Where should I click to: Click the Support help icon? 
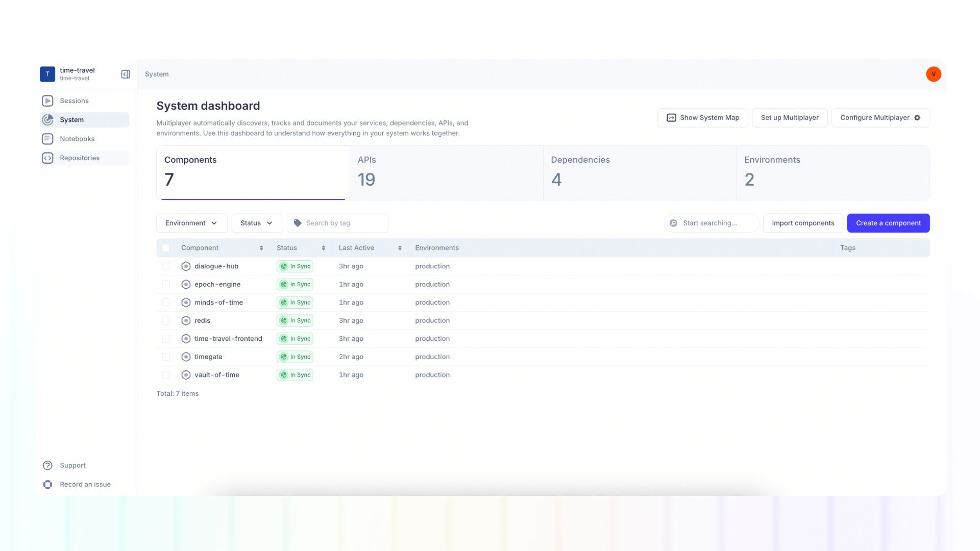tap(47, 465)
